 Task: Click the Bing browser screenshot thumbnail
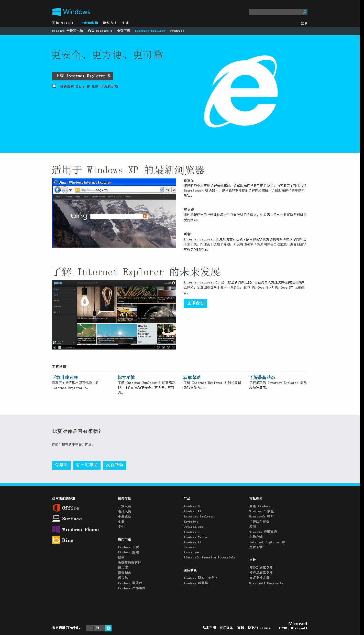(x=114, y=213)
